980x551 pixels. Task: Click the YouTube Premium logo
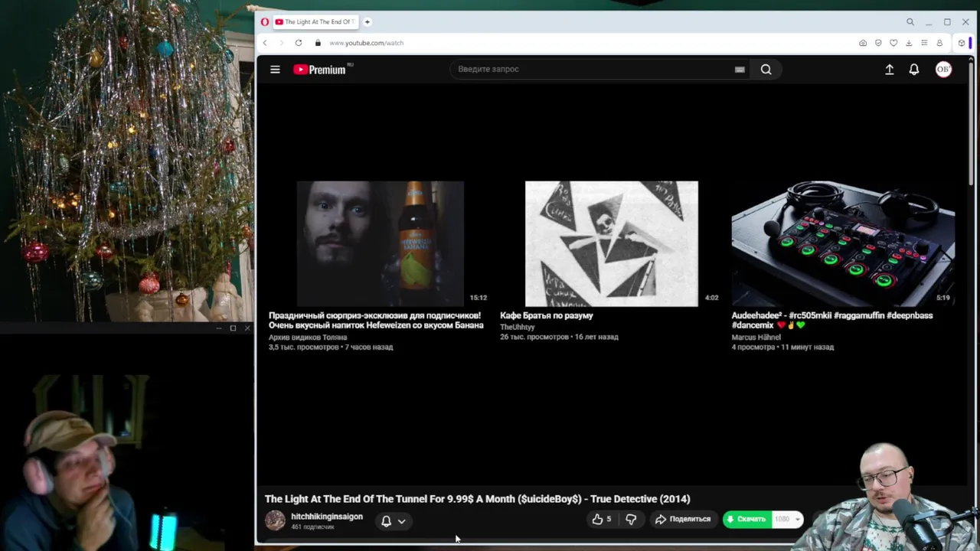(x=320, y=70)
